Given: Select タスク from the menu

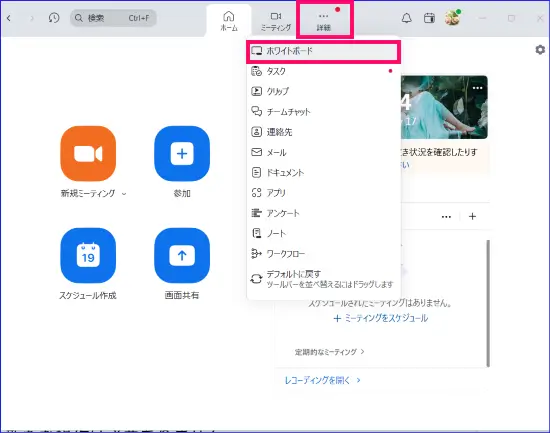Looking at the screenshot, I should point(323,71).
